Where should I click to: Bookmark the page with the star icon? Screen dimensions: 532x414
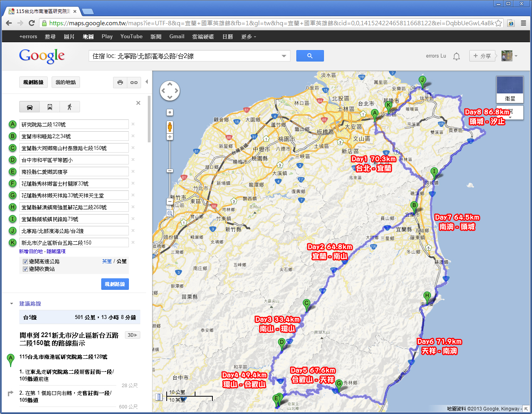pyautogui.click(x=499, y=23)
